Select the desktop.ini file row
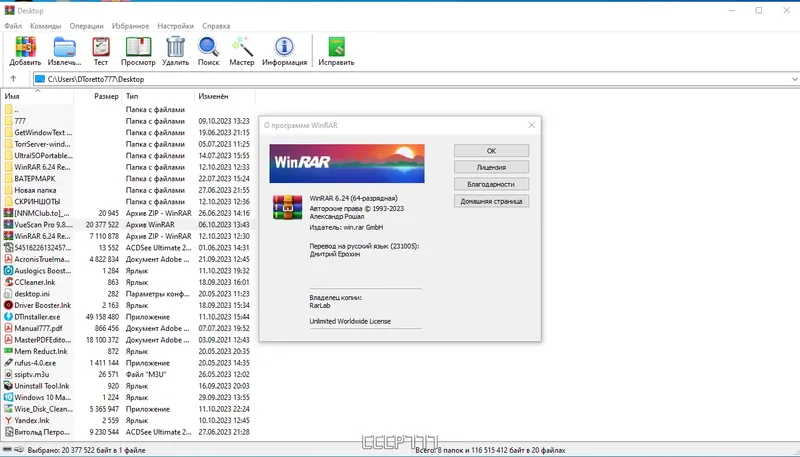The height and width of the screenshot is (457, 800). pyautogui.click(x=128, y=294)
